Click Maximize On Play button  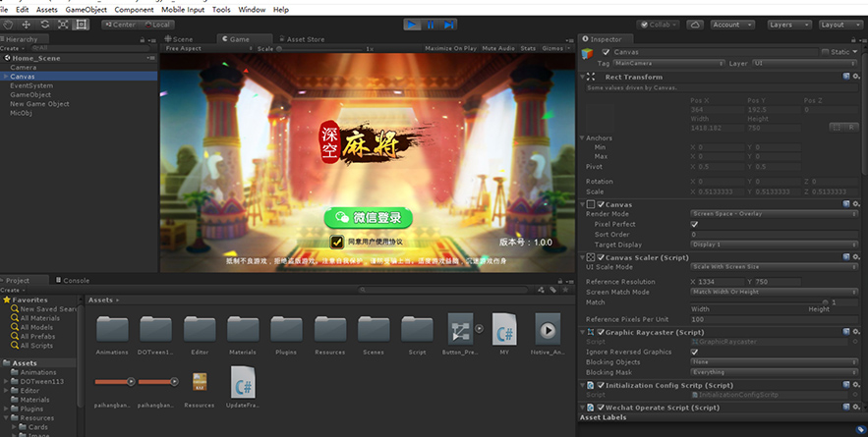450,48
